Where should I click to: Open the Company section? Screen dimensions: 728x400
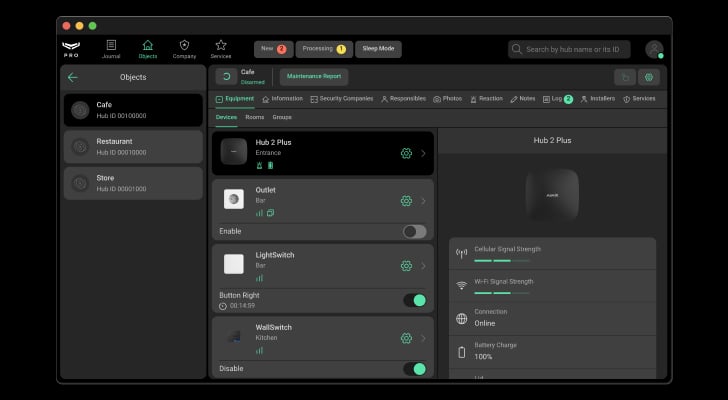(x=184, y=49)
